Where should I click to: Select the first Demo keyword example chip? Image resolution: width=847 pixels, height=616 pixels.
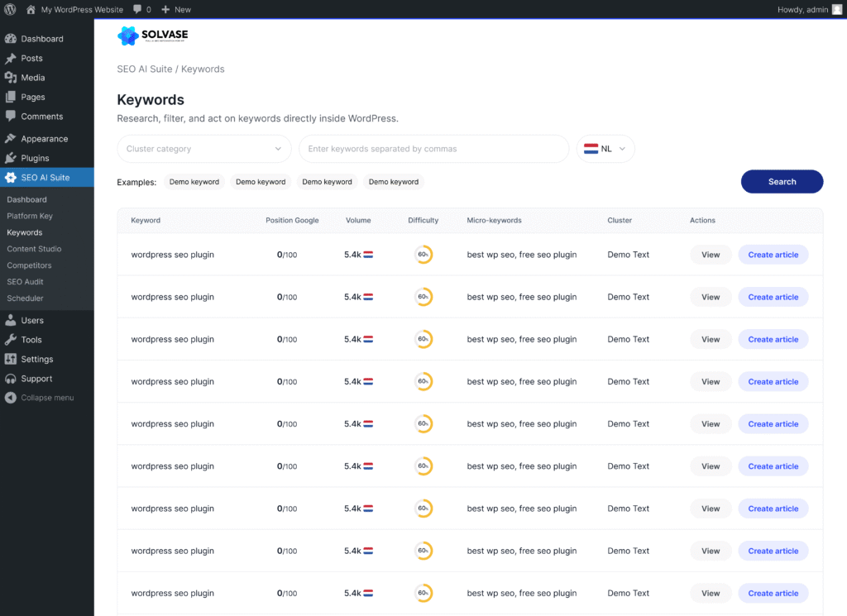(194, 182)
